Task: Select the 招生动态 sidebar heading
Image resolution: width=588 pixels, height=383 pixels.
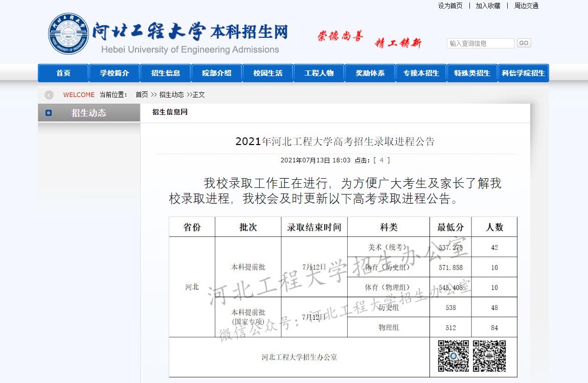Action: (89, 113)
